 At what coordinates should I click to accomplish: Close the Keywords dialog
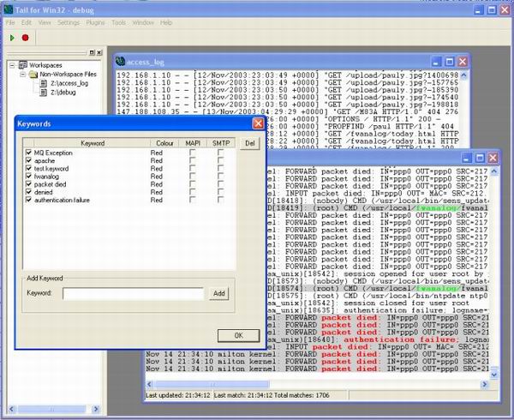[259, 123]
